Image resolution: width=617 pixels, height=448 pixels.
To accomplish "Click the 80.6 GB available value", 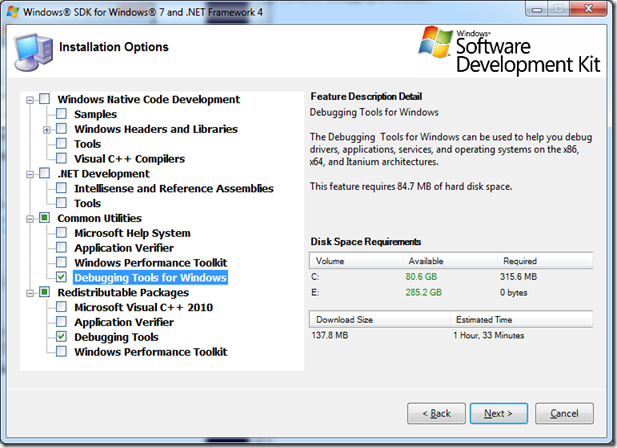I will (x=421, y=277).
